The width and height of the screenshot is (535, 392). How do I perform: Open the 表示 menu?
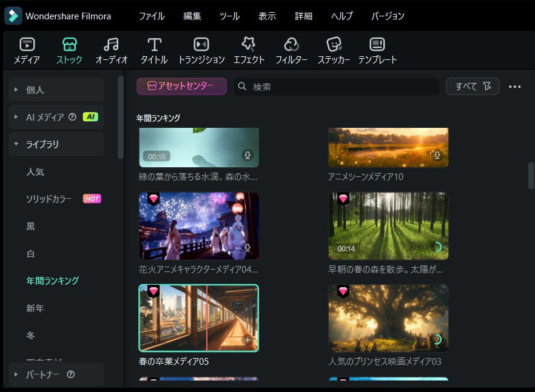click(x=267, y=16)
